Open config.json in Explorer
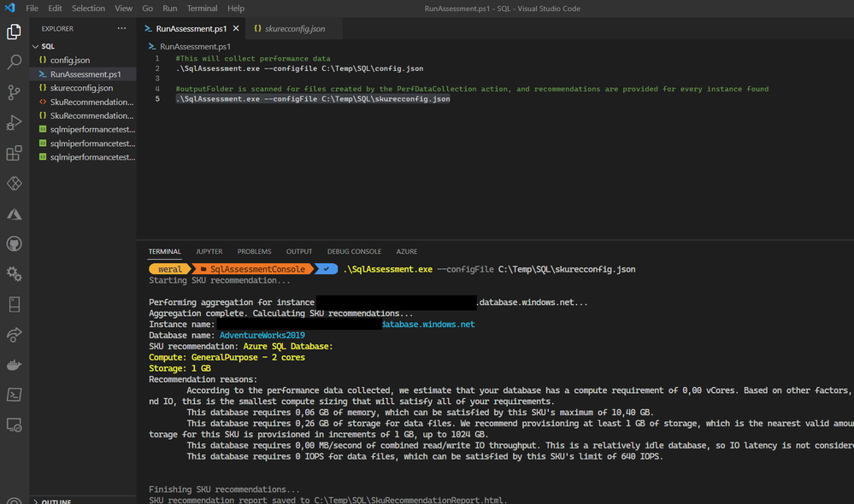This screenshot has height=504, width=854. click(x=83, y=60)
